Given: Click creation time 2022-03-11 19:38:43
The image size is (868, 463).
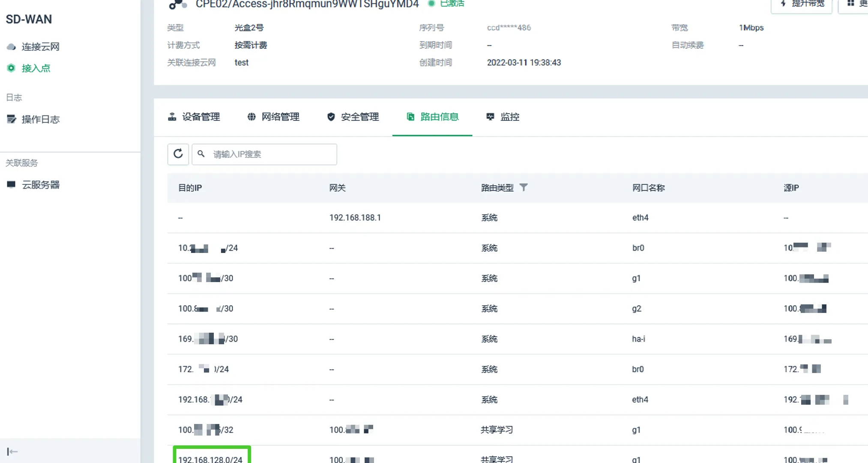Looking at the screenshot, I should 524,63.
